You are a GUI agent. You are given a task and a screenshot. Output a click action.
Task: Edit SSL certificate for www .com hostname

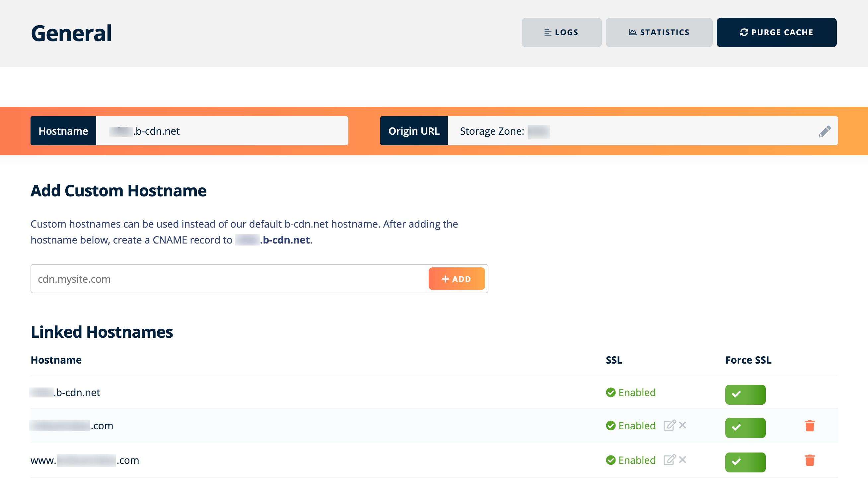coord(669,460)
